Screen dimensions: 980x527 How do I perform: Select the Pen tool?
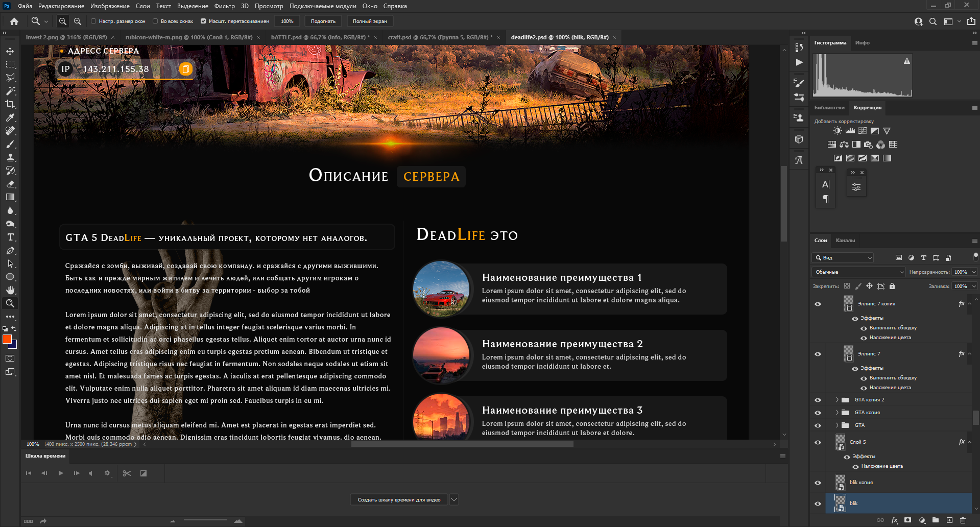coord(10,250)
